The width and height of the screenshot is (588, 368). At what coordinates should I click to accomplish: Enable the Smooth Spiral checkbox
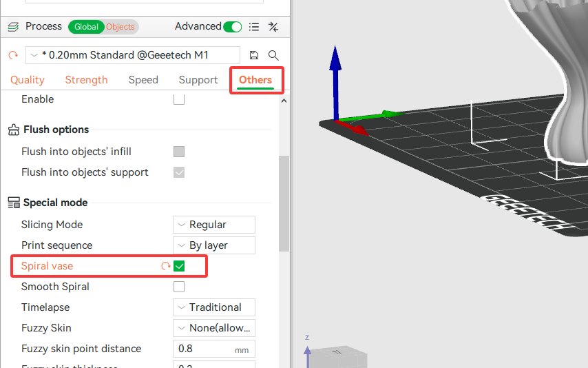point(179,287)
